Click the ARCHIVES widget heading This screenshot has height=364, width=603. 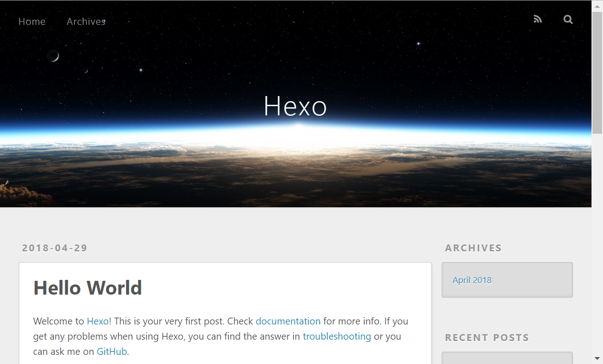473,248
